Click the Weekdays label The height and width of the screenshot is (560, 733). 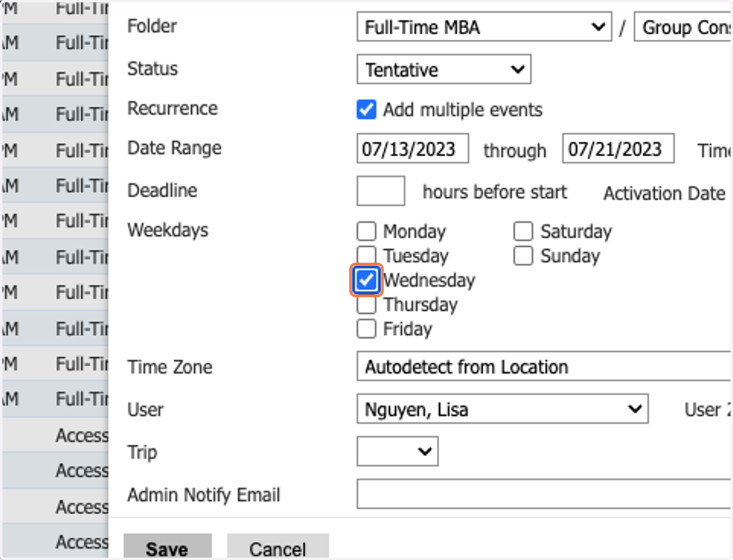tap(168, 230)
